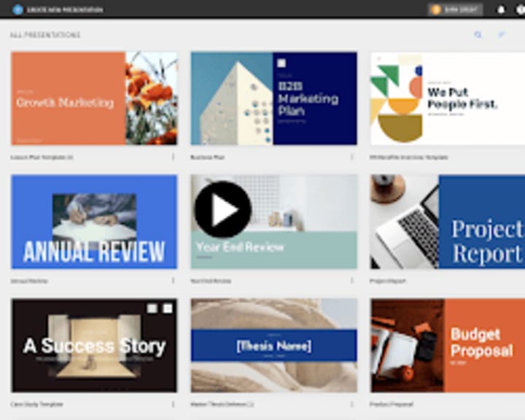Open options menu for B2B Marketing Plan
This screenshot has height=420, width=525.
tap(352, 157)
